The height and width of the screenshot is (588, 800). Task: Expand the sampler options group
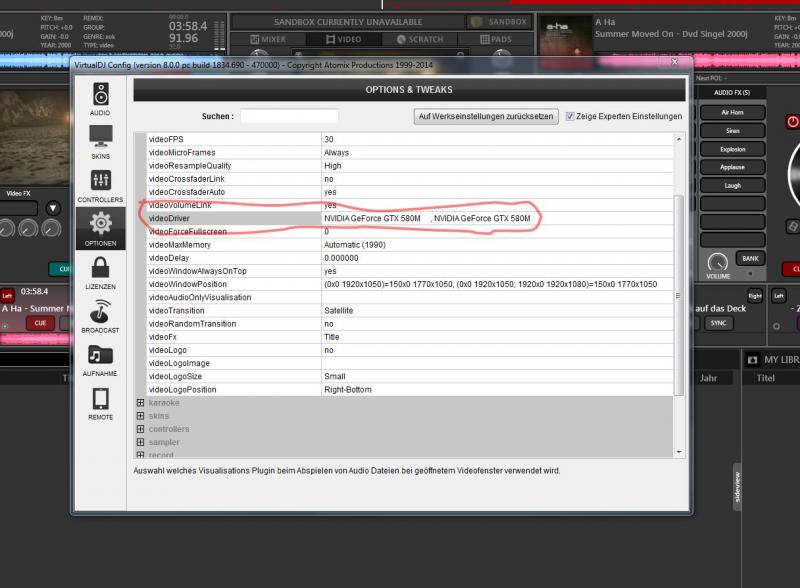point(140,442)
